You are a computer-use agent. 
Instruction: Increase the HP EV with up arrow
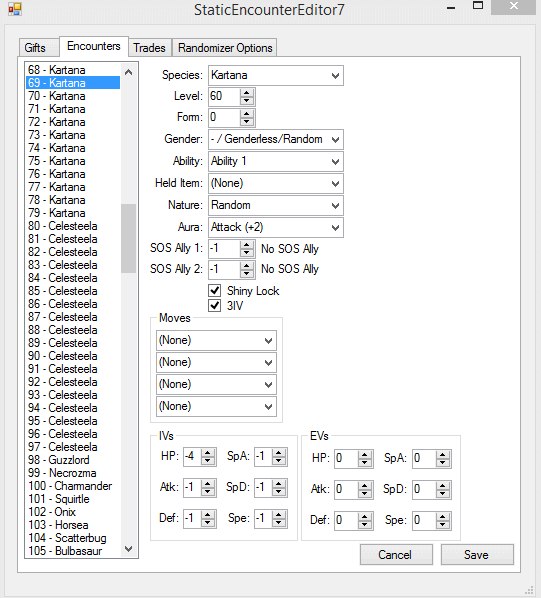click(x=365, y=455)
